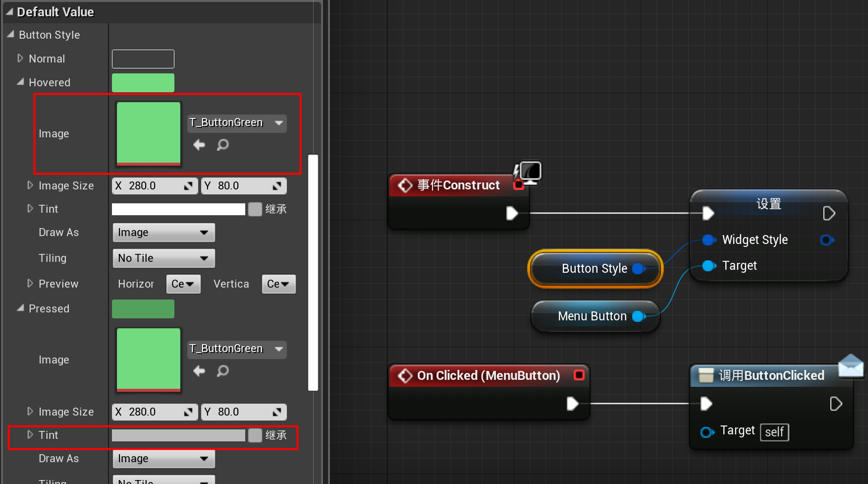Enable the 继承 checkbox beside Hovered Tint
Image resolution: width=868 pixels, height=484 pixels.
255,209
